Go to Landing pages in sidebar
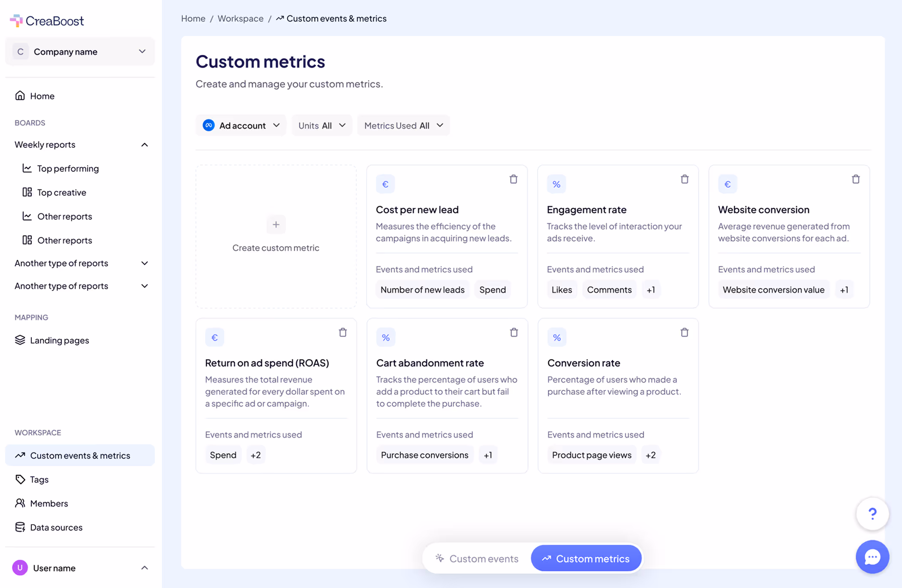This screenshot has height=588, width=902. pos(59,340)
